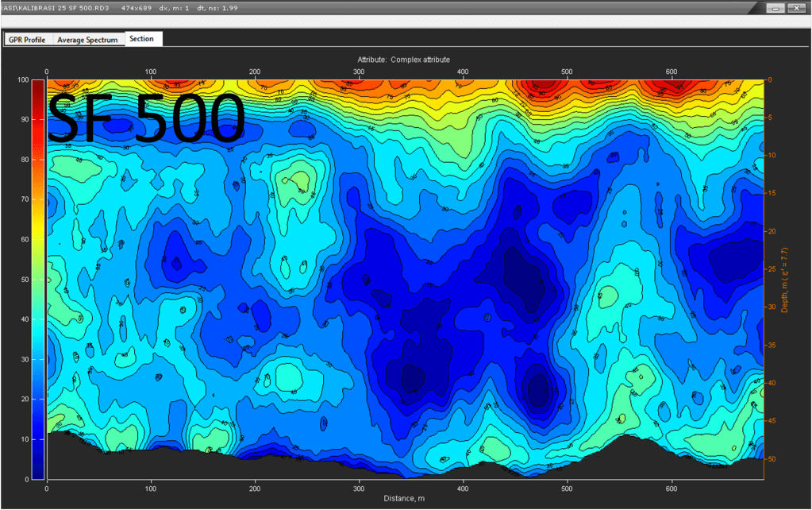
Task: Click the -50 mark on the depth axis
Action: [x=771, y=459]
